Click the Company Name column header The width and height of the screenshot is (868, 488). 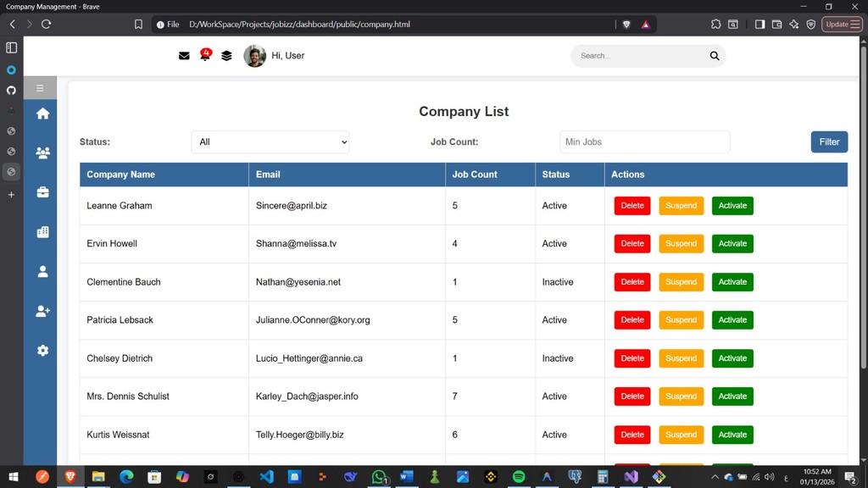(120, 175)
